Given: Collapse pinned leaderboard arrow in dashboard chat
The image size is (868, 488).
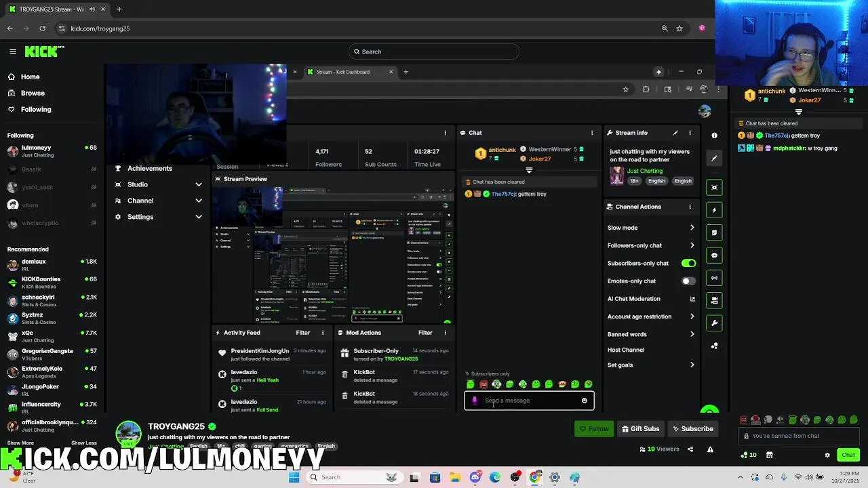Looking at the screenshot, I should point(529,170).
